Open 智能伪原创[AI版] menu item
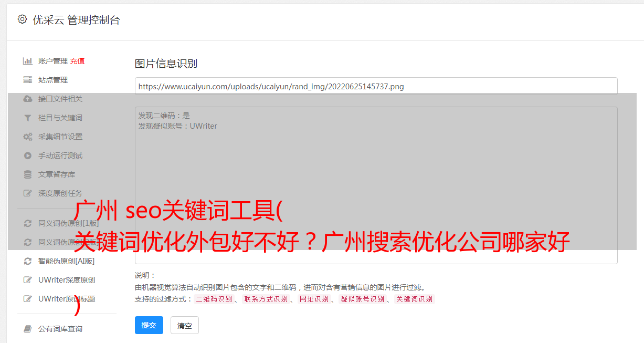The image size is (644, 343). click(x=67, y=261)
